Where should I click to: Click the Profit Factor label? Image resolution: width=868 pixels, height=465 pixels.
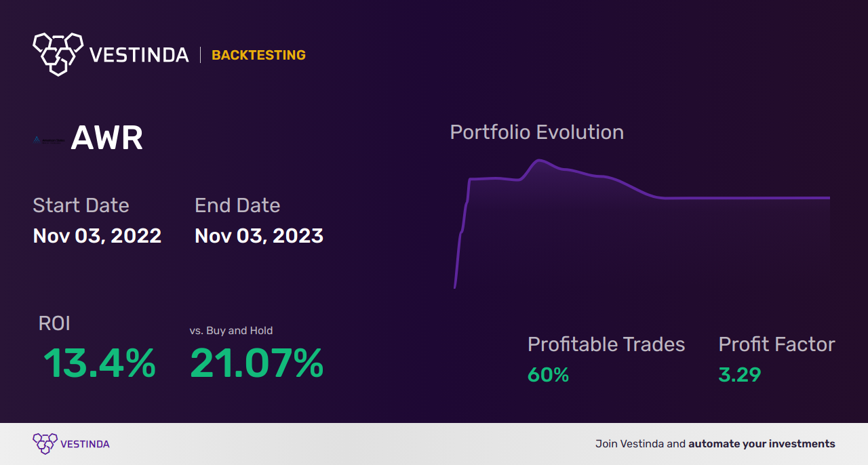776,344
